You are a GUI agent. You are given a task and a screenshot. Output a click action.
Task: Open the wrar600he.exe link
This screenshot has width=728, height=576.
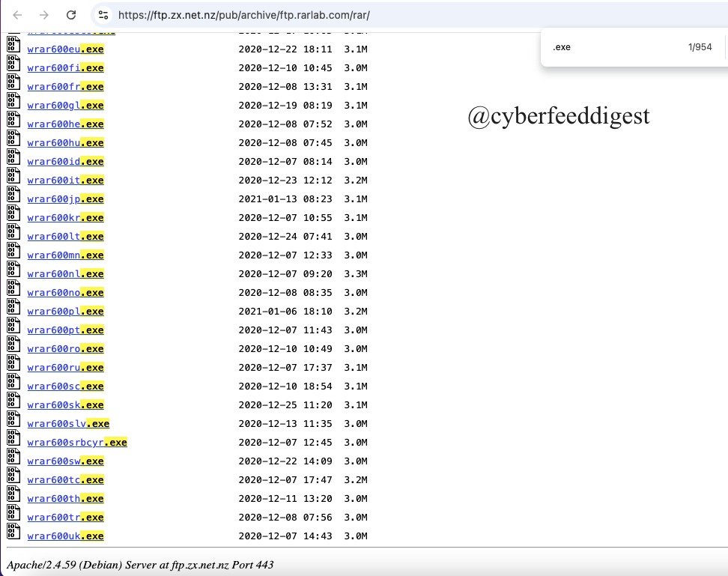coord(65,124)
